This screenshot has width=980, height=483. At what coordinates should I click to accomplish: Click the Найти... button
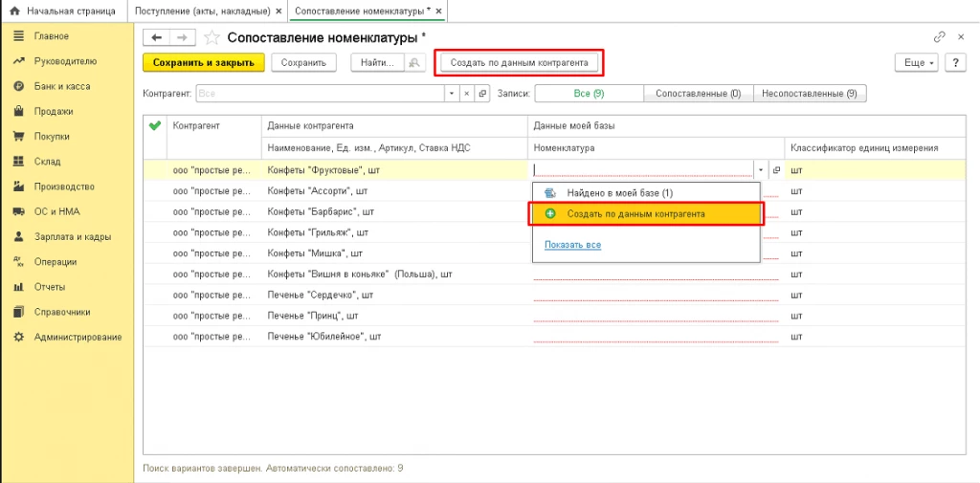(378, 62)
